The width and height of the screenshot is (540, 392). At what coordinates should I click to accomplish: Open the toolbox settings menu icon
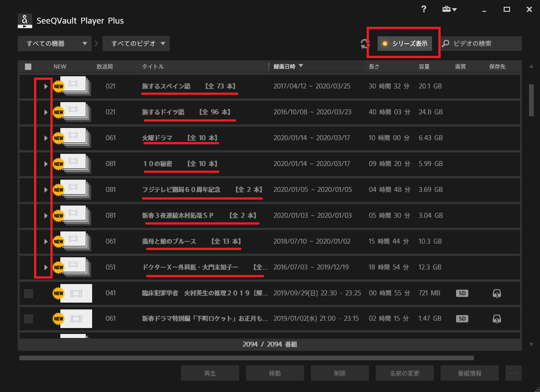(x=449, y=9)
